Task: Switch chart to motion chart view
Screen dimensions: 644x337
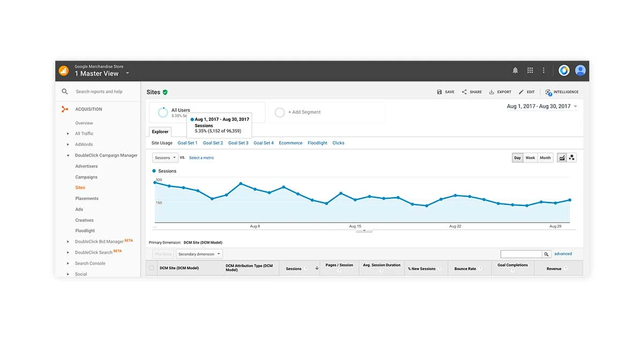Action: (x=572, y=157)
